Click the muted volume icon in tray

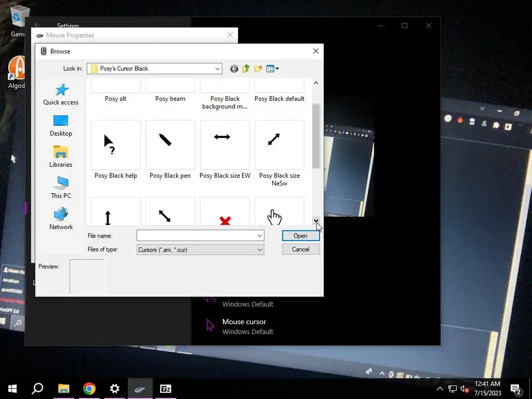coord(464,389)
